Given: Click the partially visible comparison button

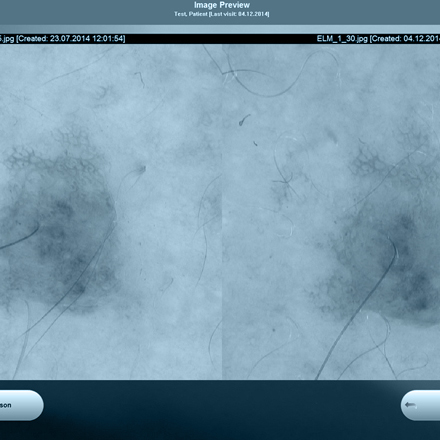Looking at the screenshot, I should pyautogui.click(x=21, y=405).
